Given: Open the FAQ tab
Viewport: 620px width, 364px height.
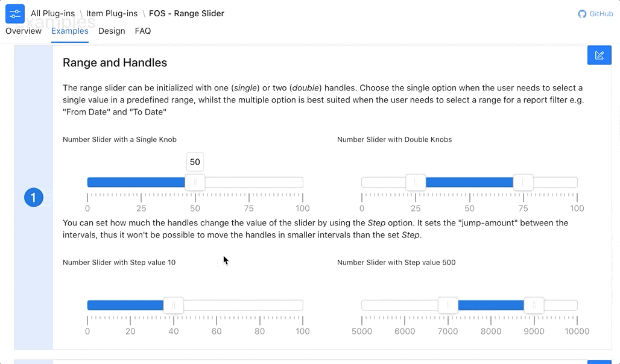Looking at the screenshot, I should click(143, 31).
